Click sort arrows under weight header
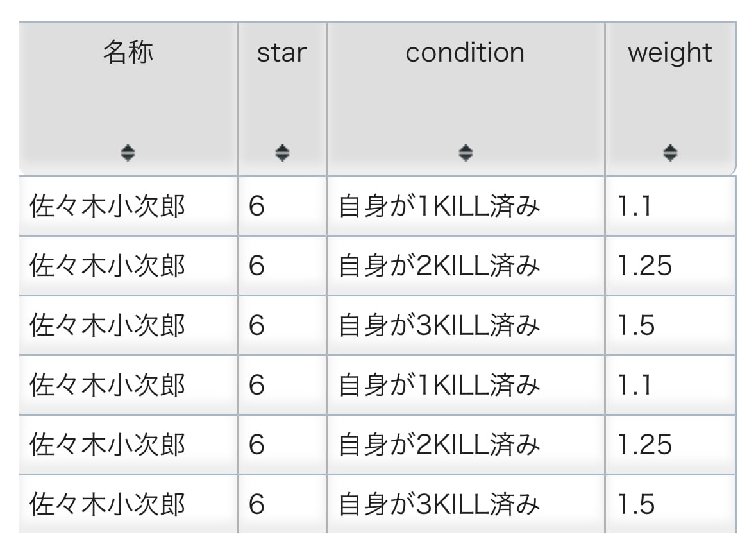The height and width of the screenshot is (555, 756). [x=670, y=153]
